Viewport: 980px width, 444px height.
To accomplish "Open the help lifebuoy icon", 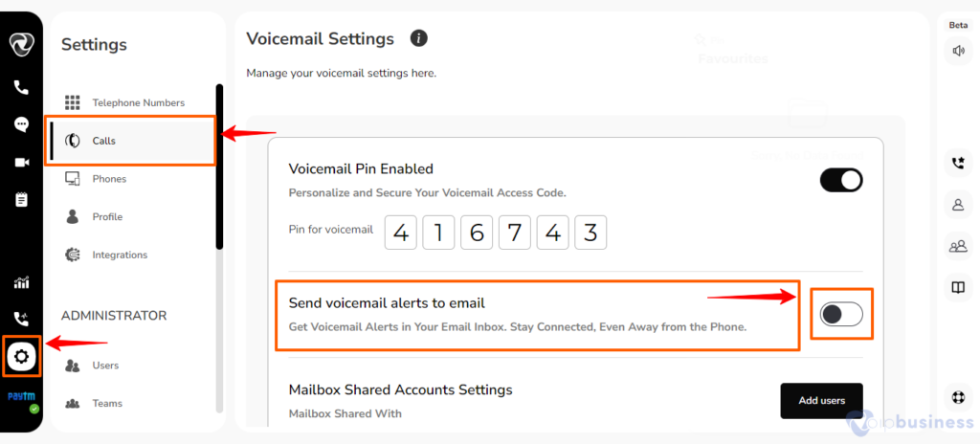I will [x=958, y=397].
